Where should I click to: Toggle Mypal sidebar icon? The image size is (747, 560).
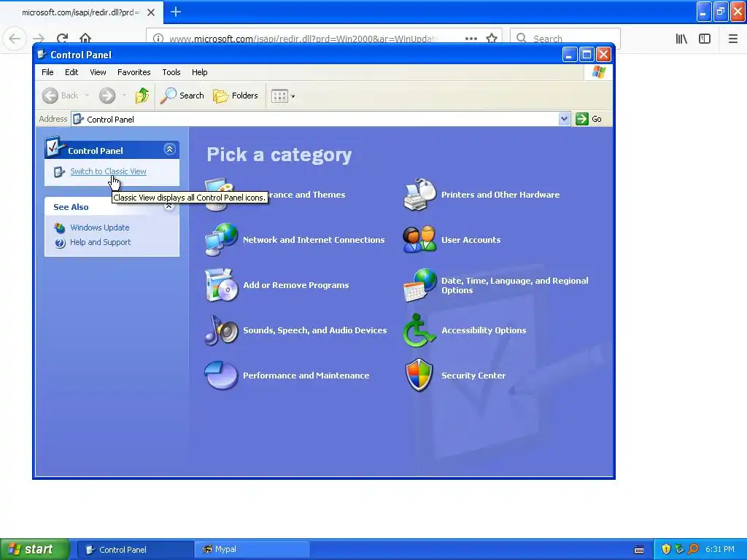(x=705, y=39)
